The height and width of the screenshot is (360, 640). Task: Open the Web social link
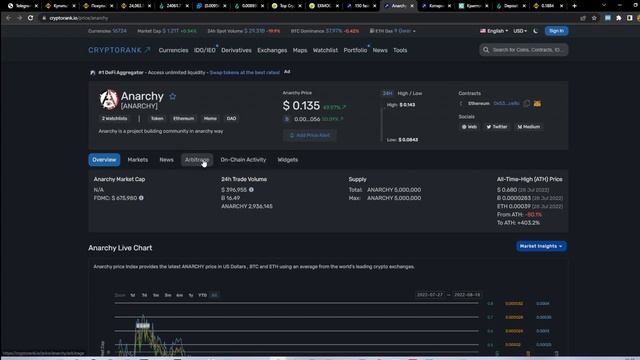(x=469, y=127)
